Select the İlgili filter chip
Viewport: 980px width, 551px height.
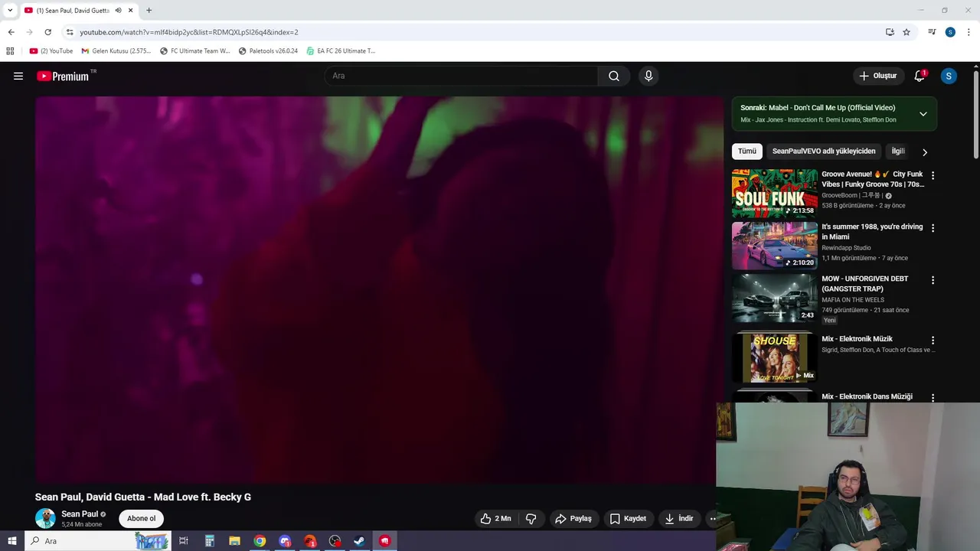pyautogui.click(x=898, y=152)
